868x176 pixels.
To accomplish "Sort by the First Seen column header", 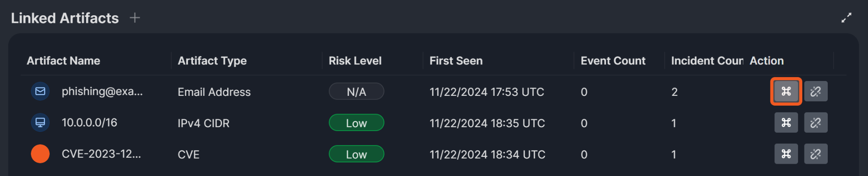I will click(456, 61).
